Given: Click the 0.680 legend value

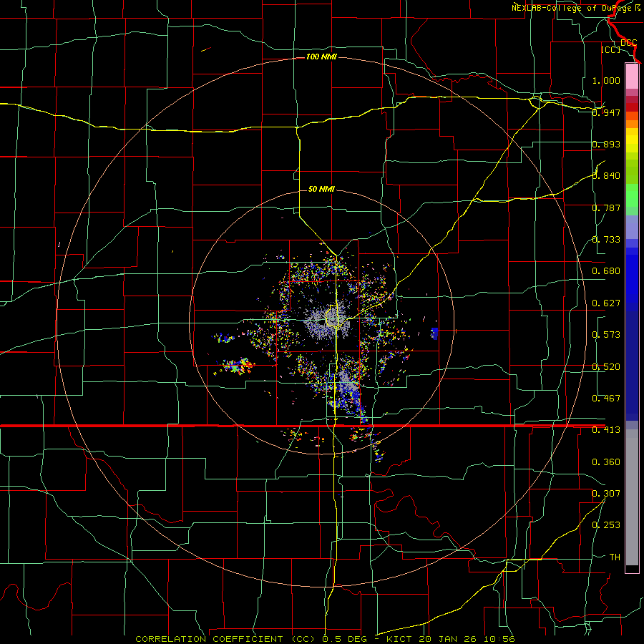Looking at the screenshot, I should pyautogui.click(x=606, y=271).
